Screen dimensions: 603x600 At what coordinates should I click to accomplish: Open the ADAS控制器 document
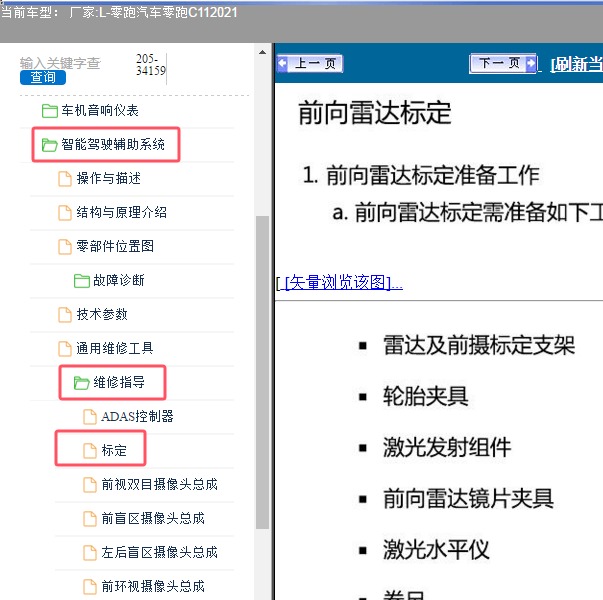point(137,417)
